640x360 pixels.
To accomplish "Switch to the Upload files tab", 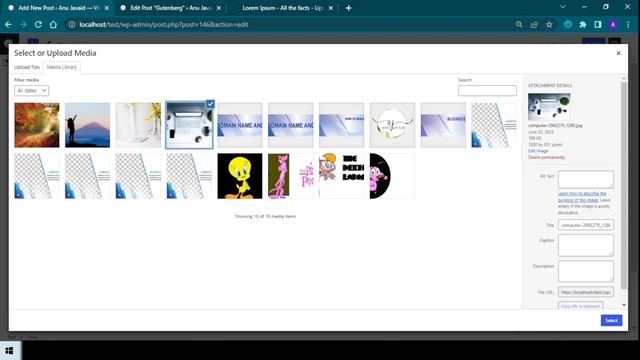I will (27, 67).
